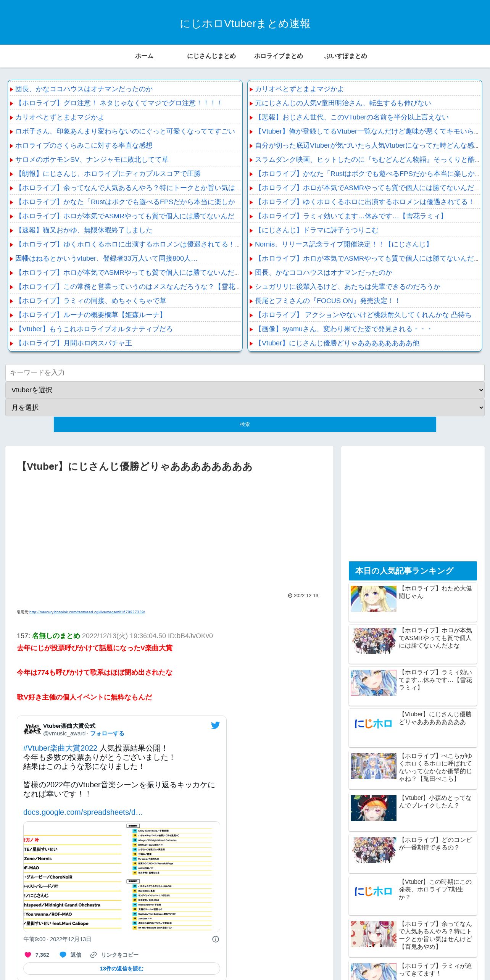The image size is (490, 980).
Task: Open 月間ホロ内スパチャ王 article link
Action: click(x=74, y=343)
